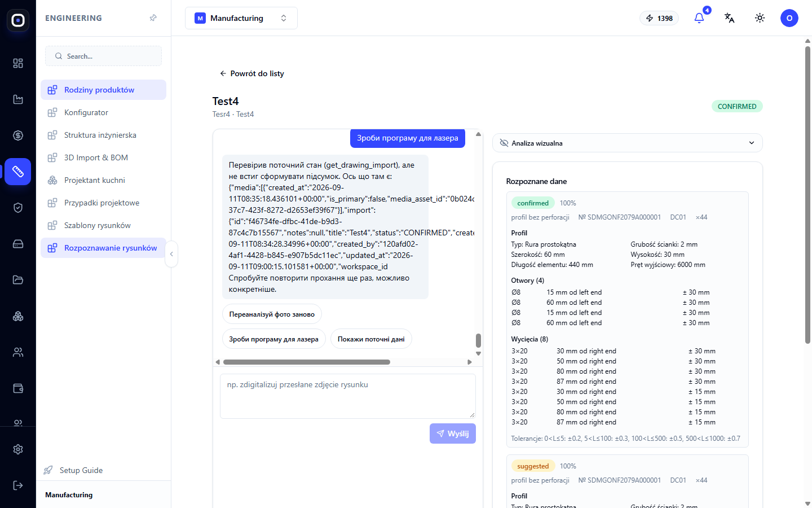Screen dimensions: 812x508
Task: Open Szablony rysunków in sidebar
Action: point(103,225)
